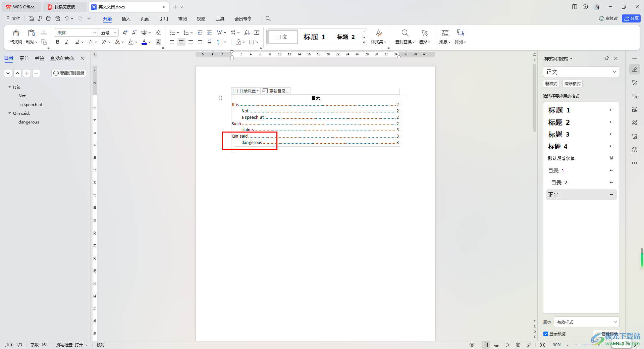Image resolution: width=644 pixels, height=349 pixels.
Task: Click the 清除格式 clear format button
Action: 572,84
